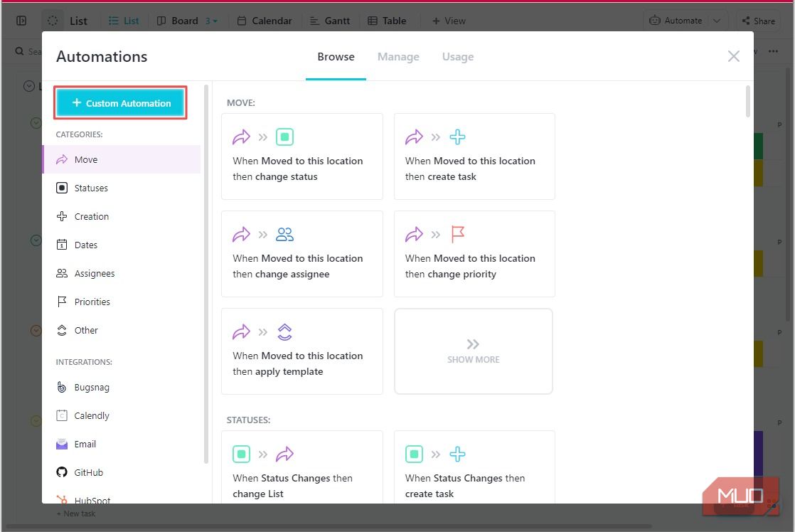
Task: Open the Email integration
Action: pos(85,444)
